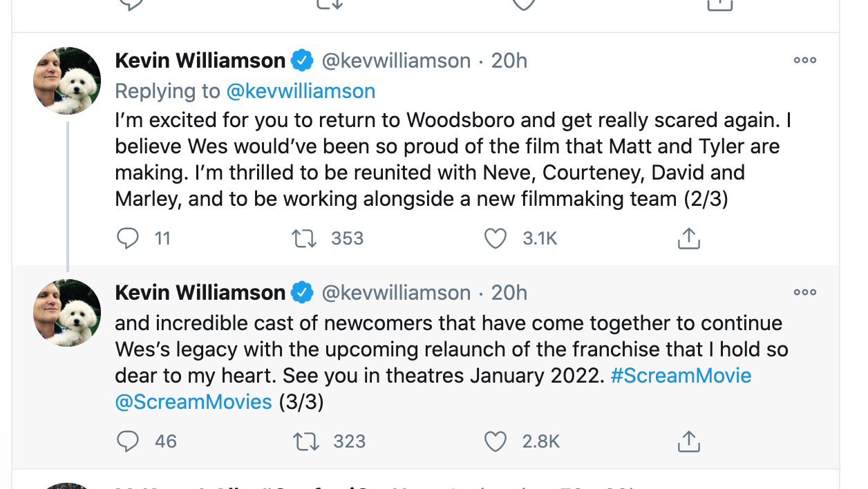This screenshot has width=868, height=489.
Task: Open the #ScreamMovie hashtag link
Action: click(681, 376)
